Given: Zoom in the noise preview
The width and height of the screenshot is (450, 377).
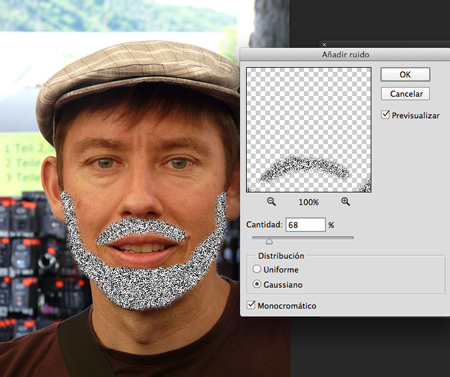Looking at the screenshot, I should (x=345, y=201).
